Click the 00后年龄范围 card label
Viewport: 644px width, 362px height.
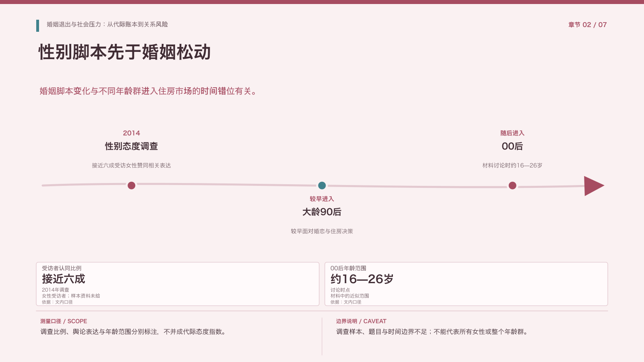(x=349, y=268)
